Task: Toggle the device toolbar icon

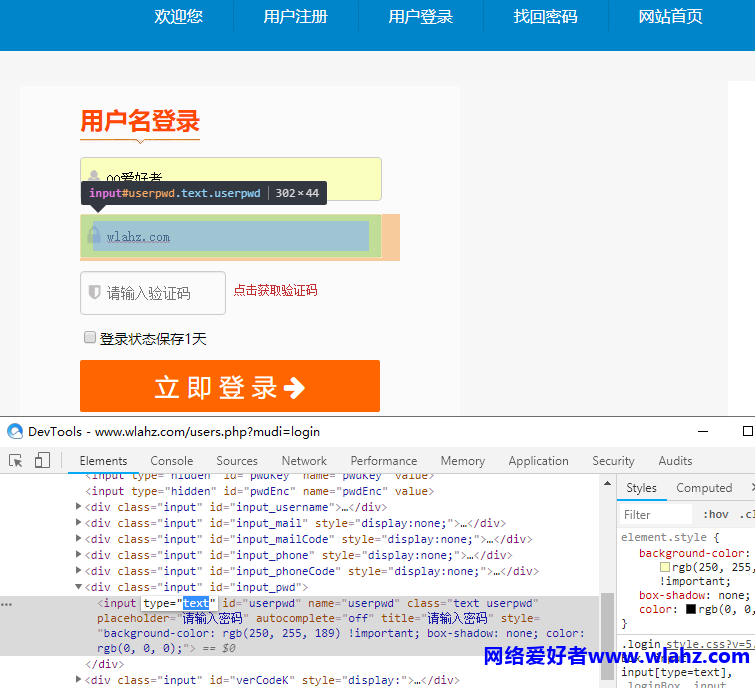Action: click(42, 460)
